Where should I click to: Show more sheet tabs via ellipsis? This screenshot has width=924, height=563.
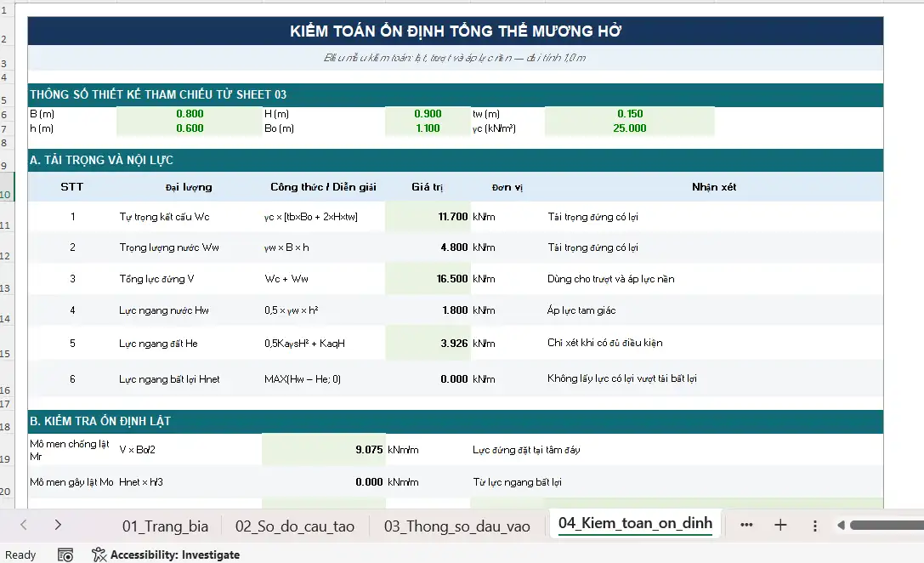tap(746, 525)
